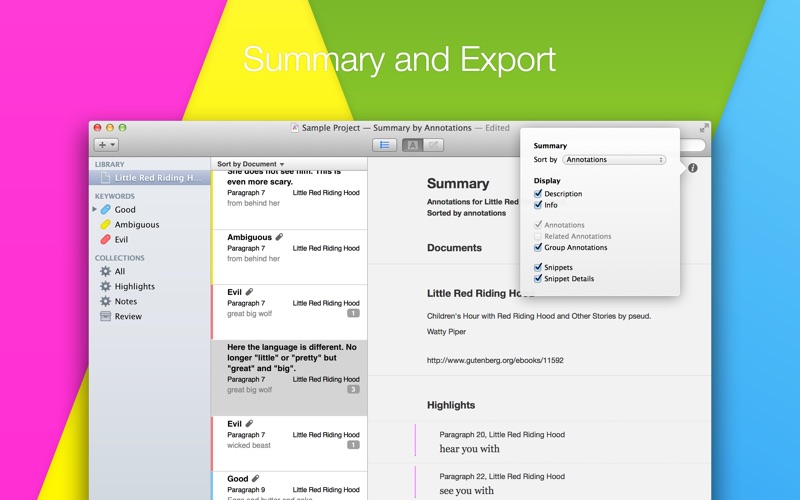Screen dimensions: 800x500
Task: Open the Sort by Annotations popup menu
Action: (614, 160)
